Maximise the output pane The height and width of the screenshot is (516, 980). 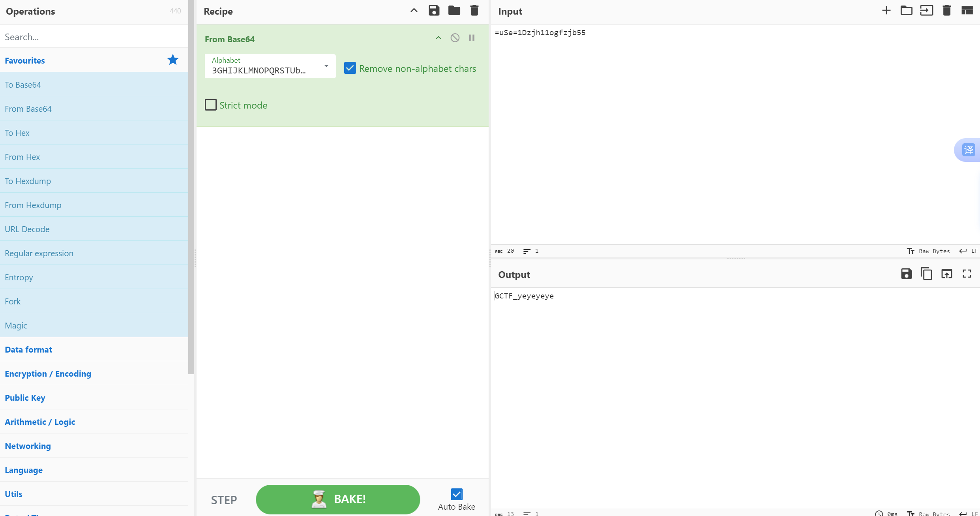[967, 274]
